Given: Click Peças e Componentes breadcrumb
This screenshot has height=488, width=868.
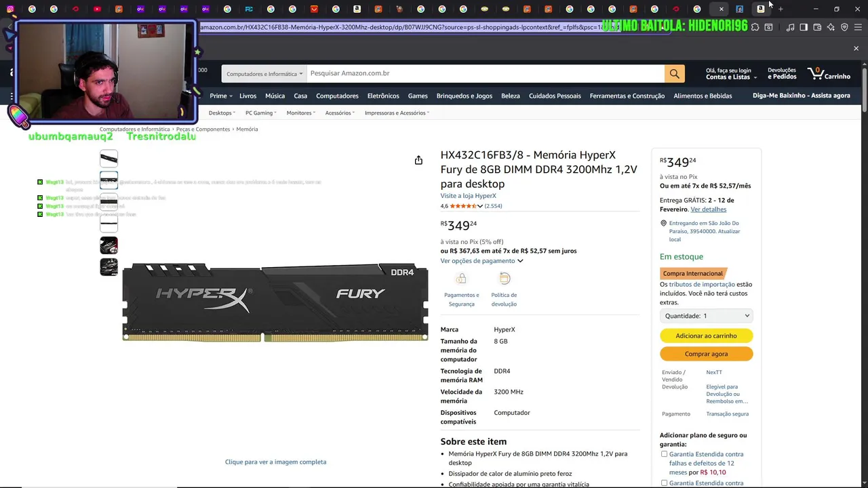Looking at the screenshot, I should coord(203,129).
